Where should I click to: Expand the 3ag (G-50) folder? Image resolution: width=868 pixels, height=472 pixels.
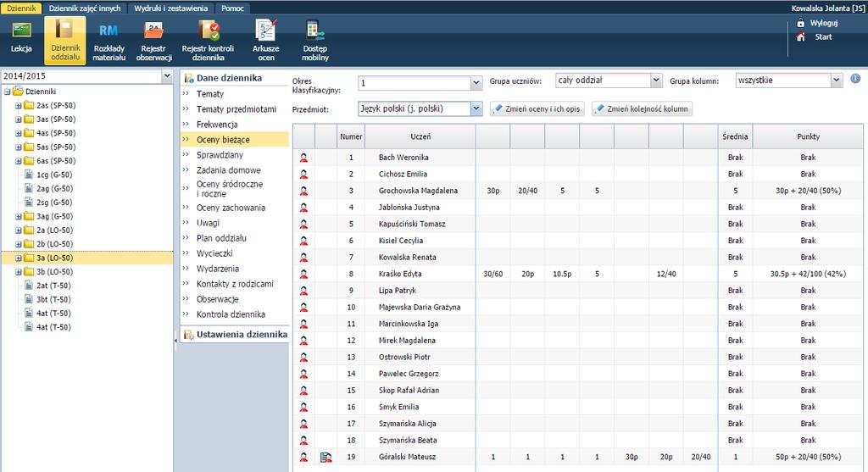(x=19, y=216)
